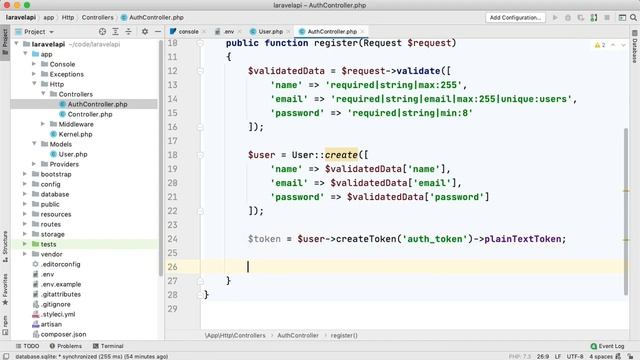This screenshot has width=640, height=360.
Task: Open the npm tool window on left edge
Action: pos(5,325)
